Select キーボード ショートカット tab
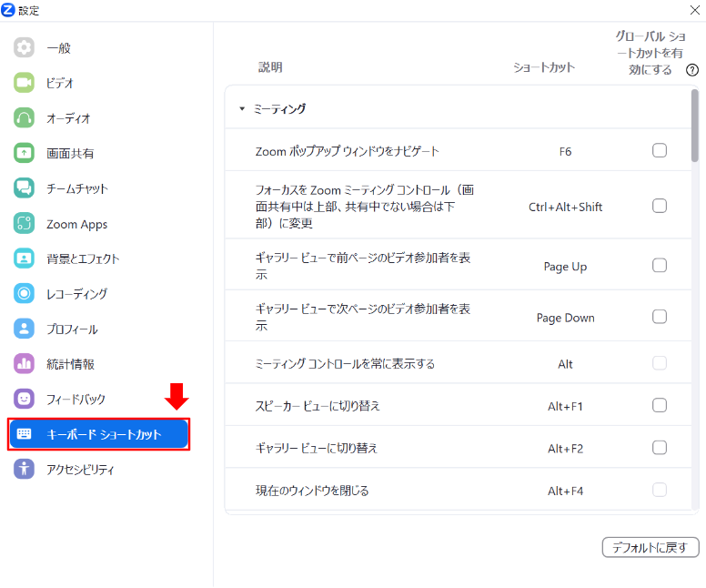Image resolution: width=706 pixels, height=588 pixels. [x=98, y=434]
